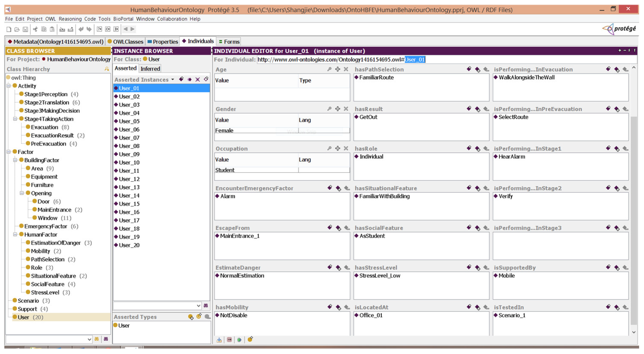Open the Reasoning menu
This screenshot has width=644, height=354.
pos(70,19)
